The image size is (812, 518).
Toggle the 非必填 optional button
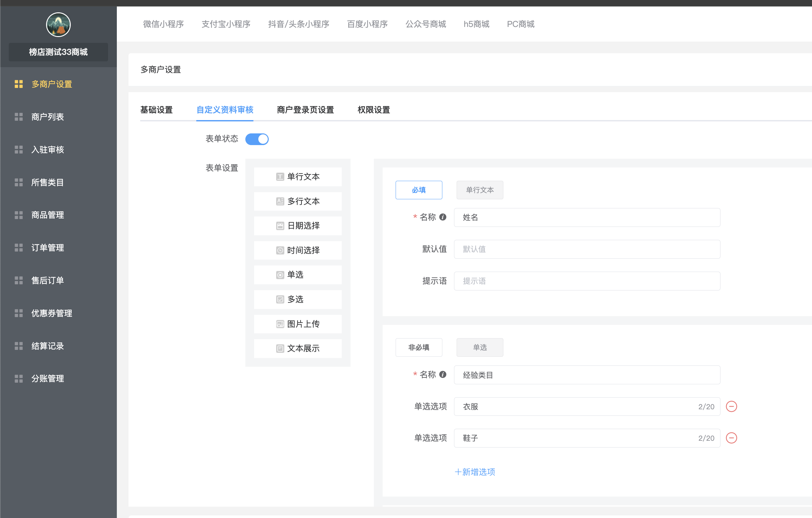click(x=418, y=347)
